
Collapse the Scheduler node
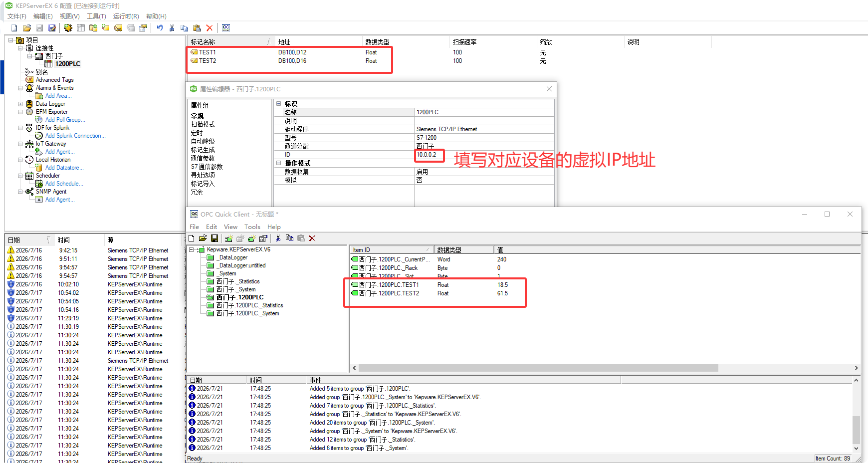[20, 176]
